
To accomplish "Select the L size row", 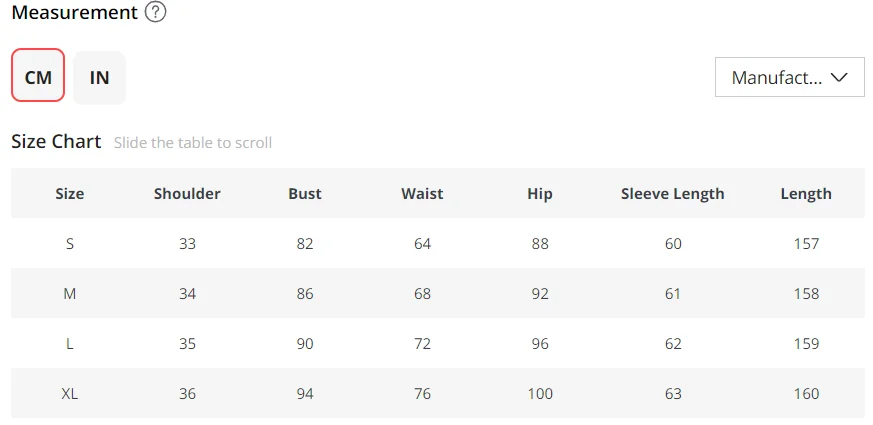I will tap(438, 344).
